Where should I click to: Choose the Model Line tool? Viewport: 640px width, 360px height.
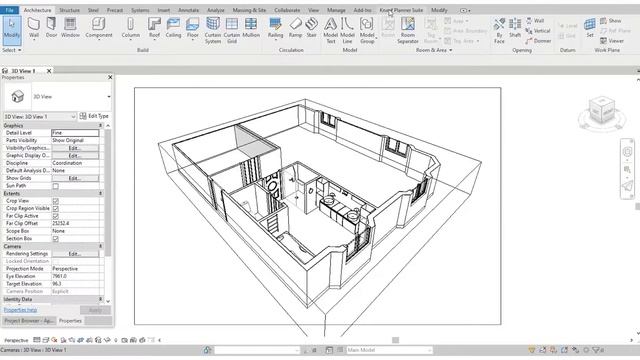pos(347,30)
